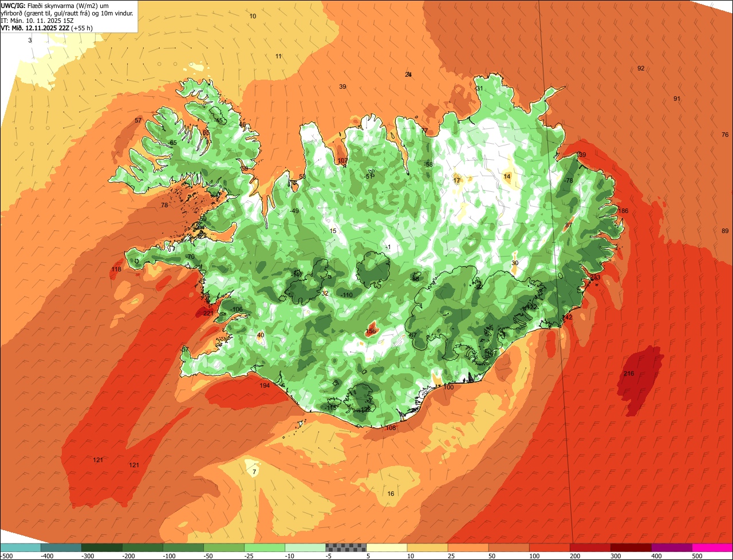Click the map value 156 in the central highlands
The height and width of the screenshot is (560, 733).
371,332
